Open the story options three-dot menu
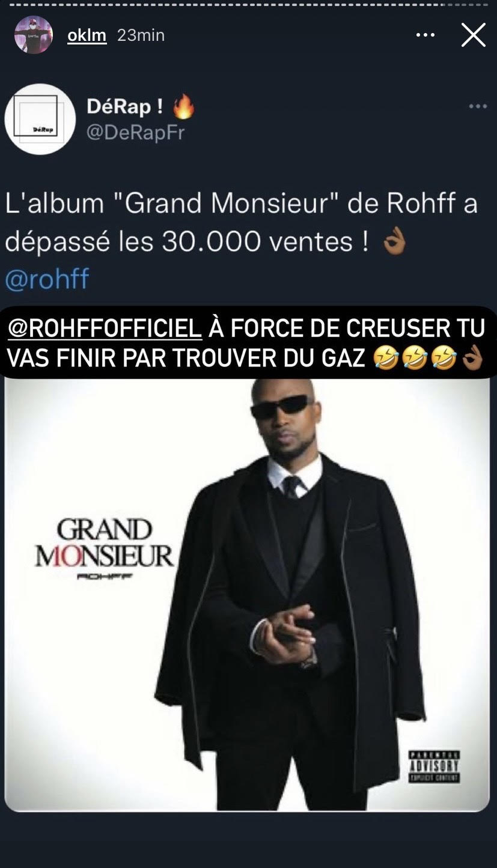Viewport: 497px width, 868px height. [x=425, y=35]
